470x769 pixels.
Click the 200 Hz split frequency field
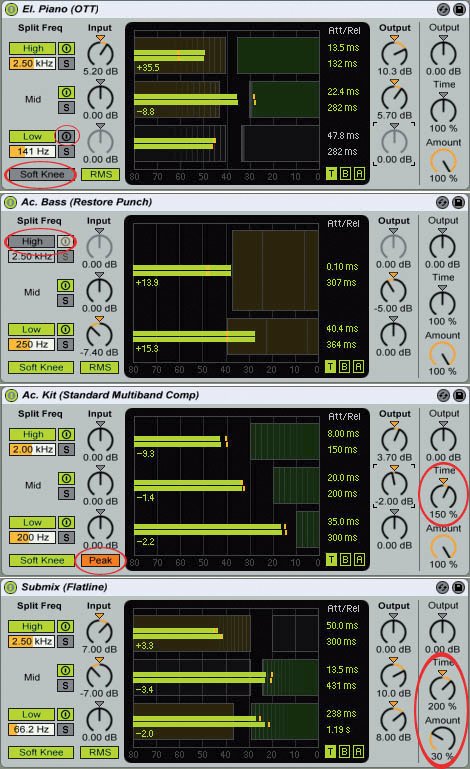33,537
